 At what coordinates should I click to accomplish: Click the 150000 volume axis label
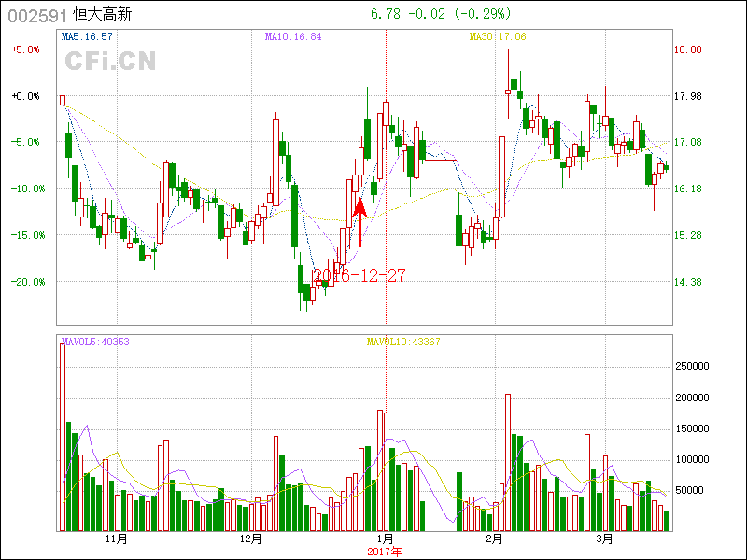(x=692, y=428)
